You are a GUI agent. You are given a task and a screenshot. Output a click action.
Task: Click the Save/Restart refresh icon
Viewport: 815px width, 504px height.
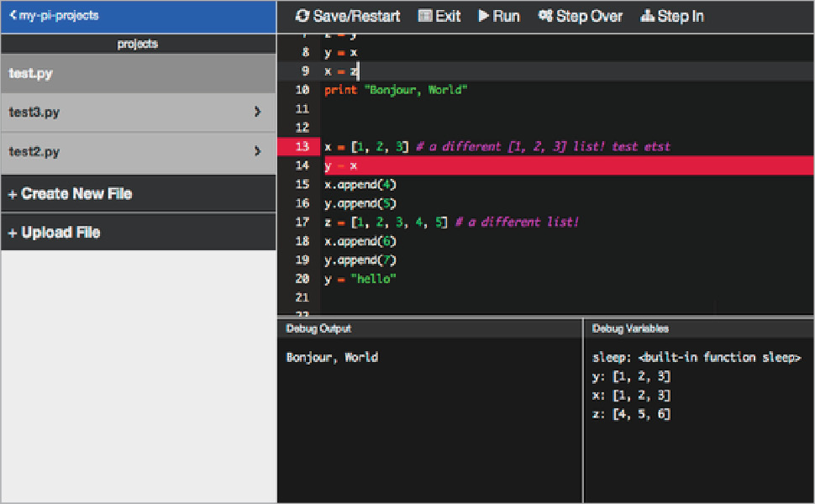[x=301, y=15]
